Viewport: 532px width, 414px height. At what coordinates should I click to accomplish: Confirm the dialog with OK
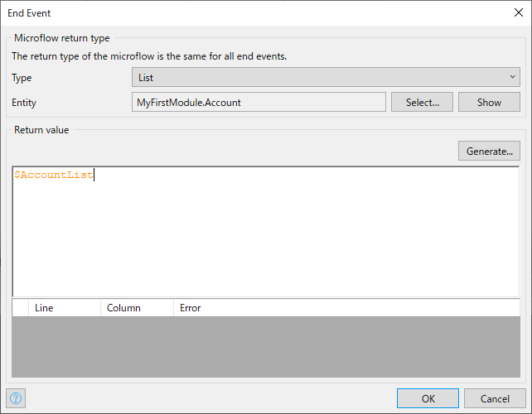click(428, 398)
